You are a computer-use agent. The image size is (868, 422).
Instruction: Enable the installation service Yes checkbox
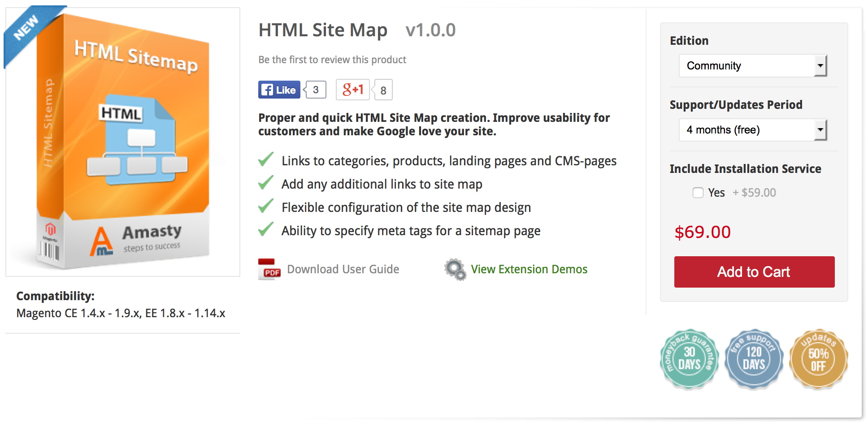point(698,193)
